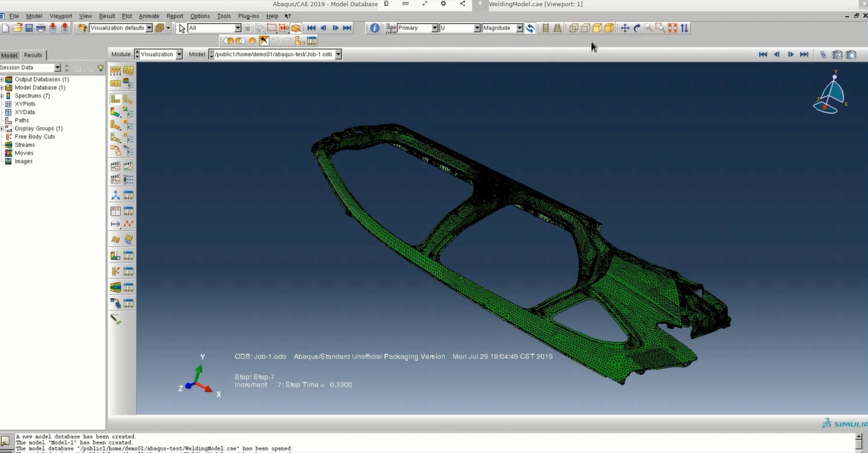Select Paths in the results tree
Viewport: 868px width, 453px height.
pyautogui.click(x=22, y=120)
